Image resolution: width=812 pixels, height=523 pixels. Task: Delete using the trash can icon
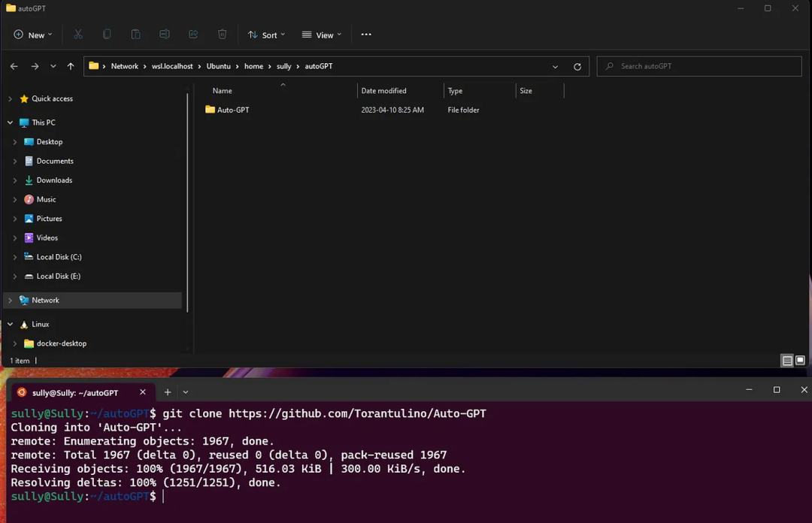[222, 35]
